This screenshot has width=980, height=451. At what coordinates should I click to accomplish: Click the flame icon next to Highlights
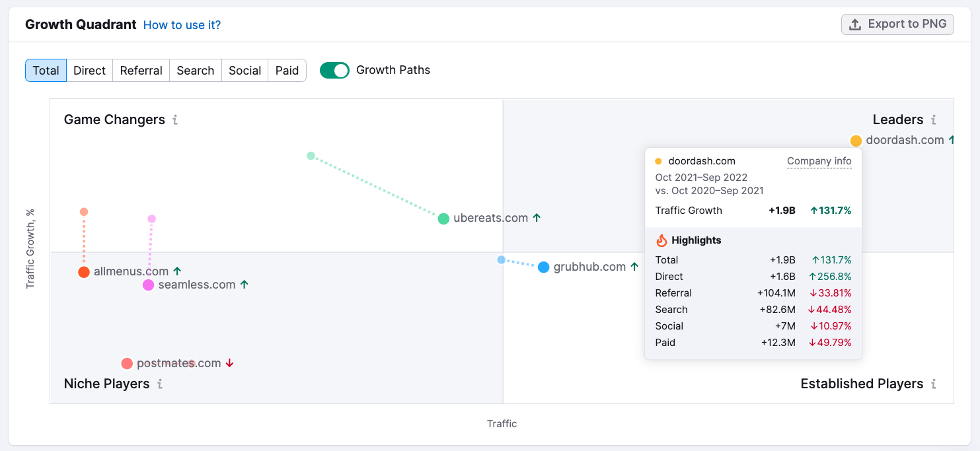tap(661, 240)
